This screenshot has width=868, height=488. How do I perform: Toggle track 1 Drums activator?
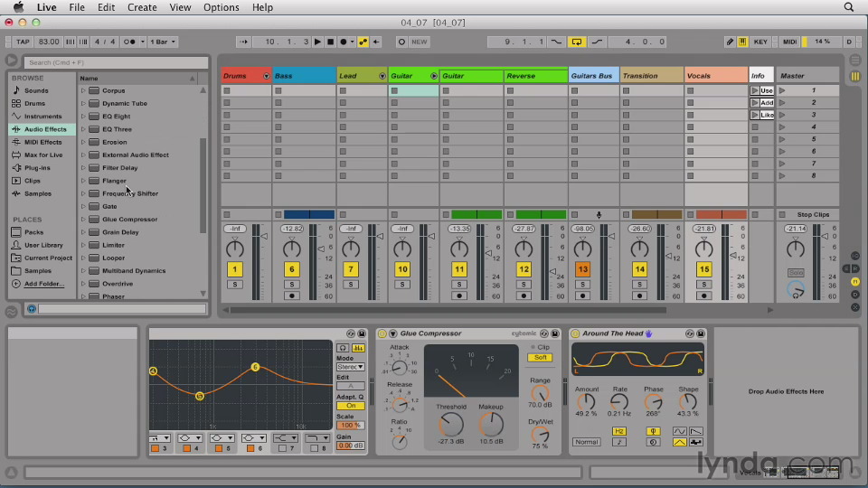tap(235, 269)
